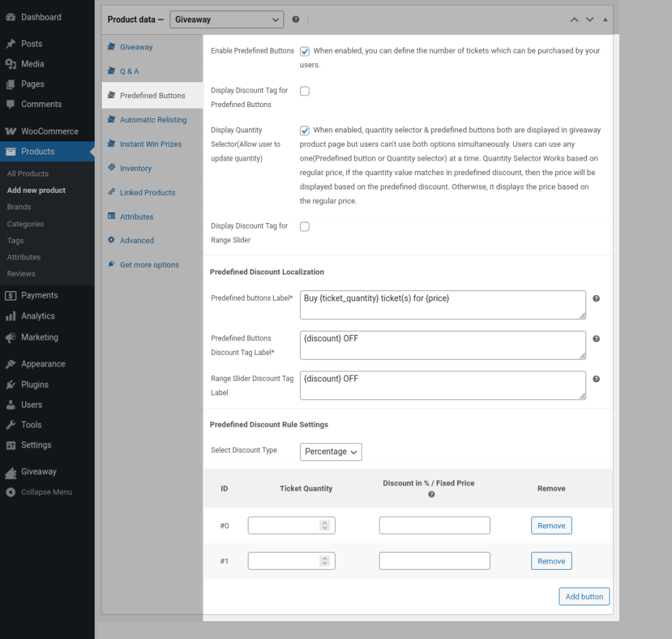Viewport: 672px width, 639px height.
Task: Open the Giveaway product data tab
Action: (x=152, y=47)
